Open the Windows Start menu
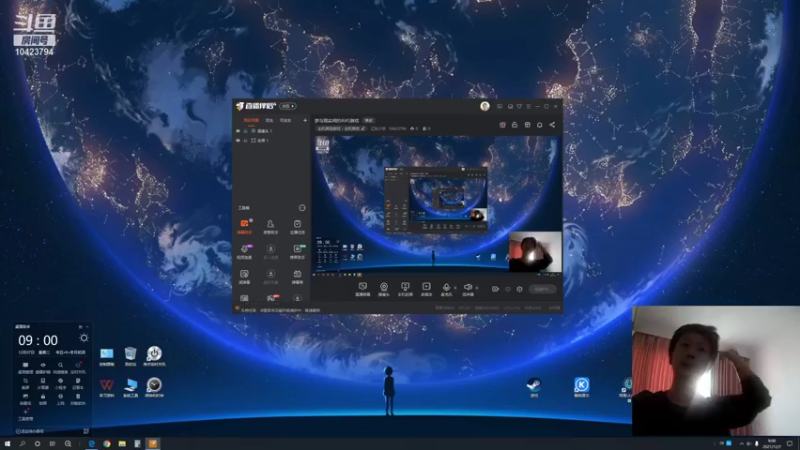The image size is (800, 450). (7, 444)
